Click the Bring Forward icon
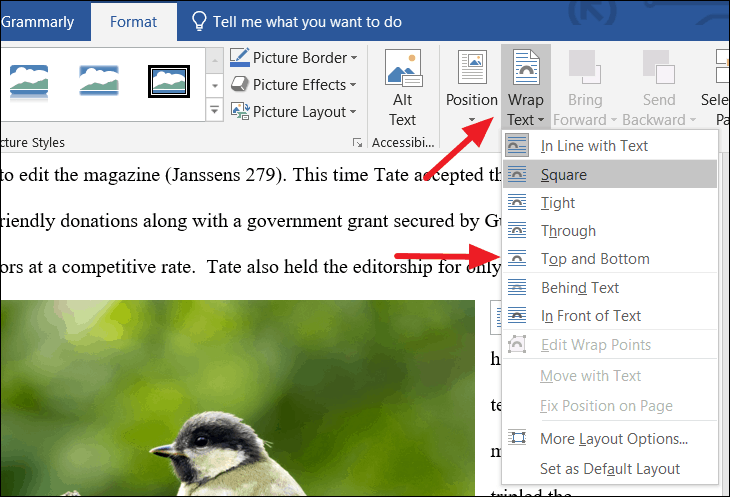The height and width of the screenshot is (497, 730). click(x=585, y=67)
